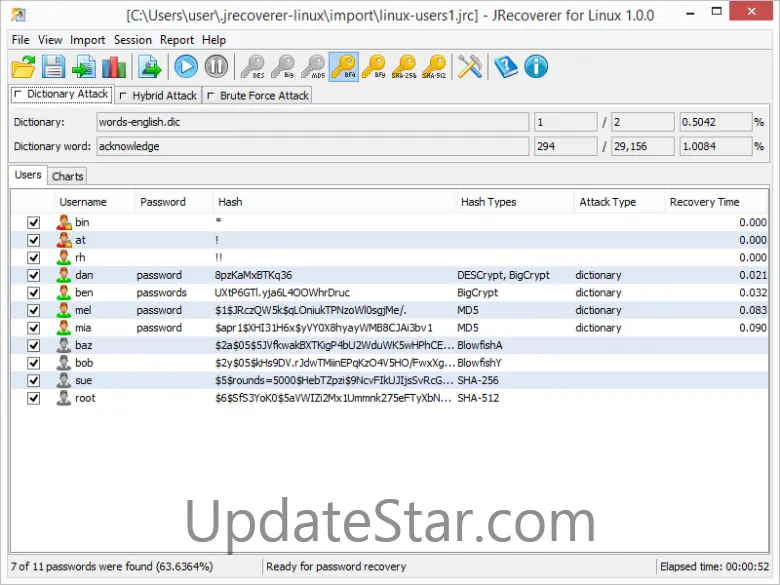The image size is (780, 585).
Task: Click the Elapsed time status entry
Action: (714, 567)
